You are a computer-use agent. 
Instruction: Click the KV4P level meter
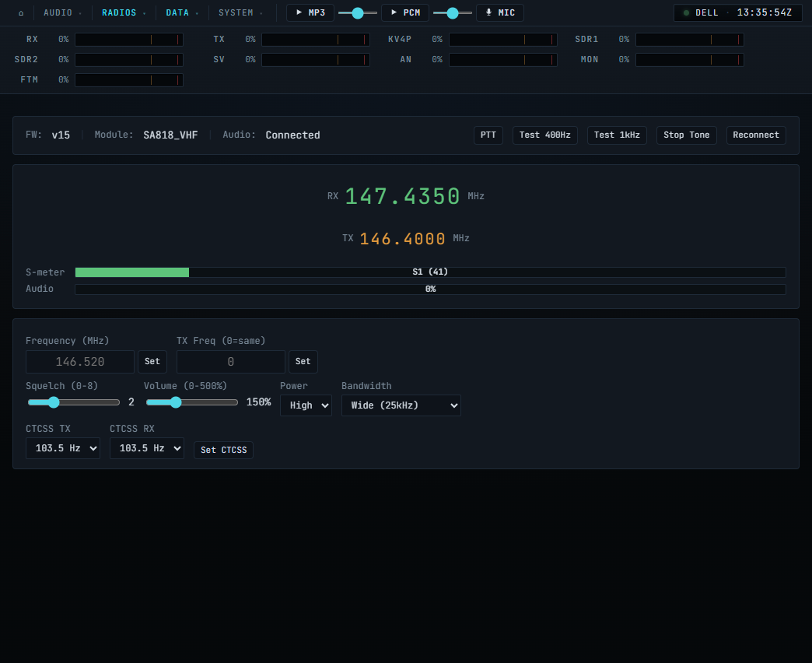pyautogui.click(x=503, y=40)
